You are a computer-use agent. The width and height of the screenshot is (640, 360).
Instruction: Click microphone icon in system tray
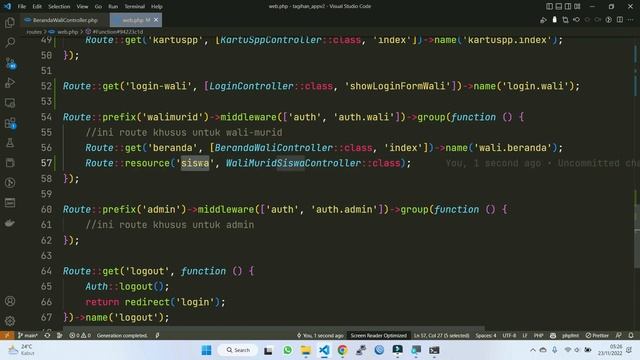point(555,350)
